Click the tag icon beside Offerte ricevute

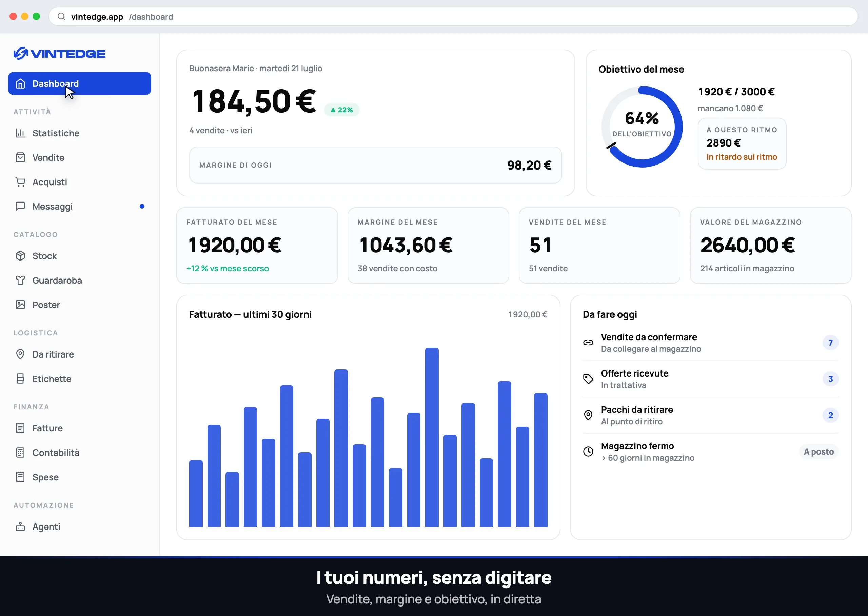[x=588, y=379]
